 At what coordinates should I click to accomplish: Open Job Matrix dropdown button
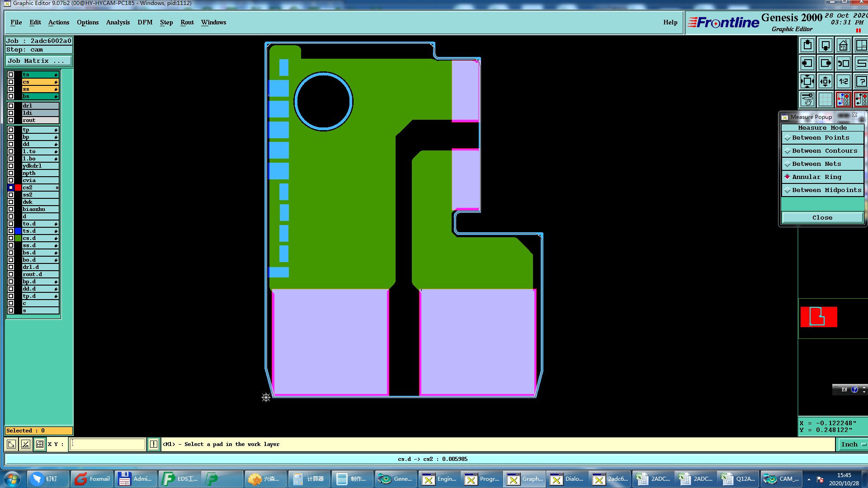click(x=38, y=61)
